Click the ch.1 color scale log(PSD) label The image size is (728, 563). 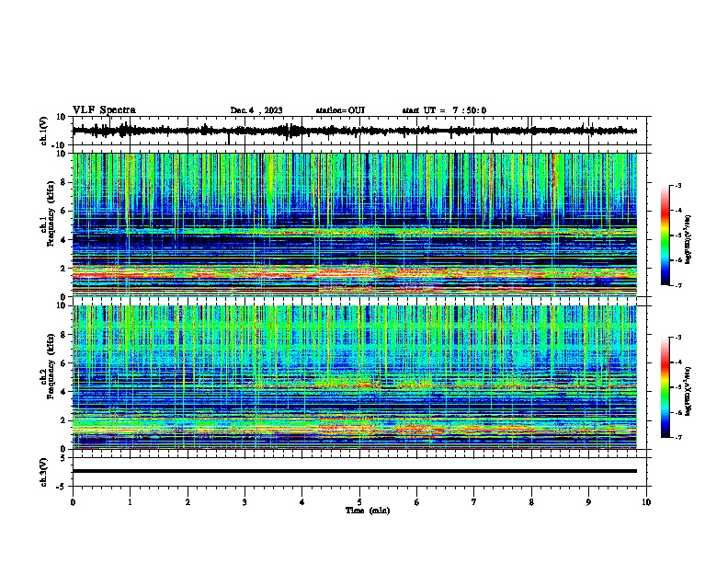tap(688, 239)
